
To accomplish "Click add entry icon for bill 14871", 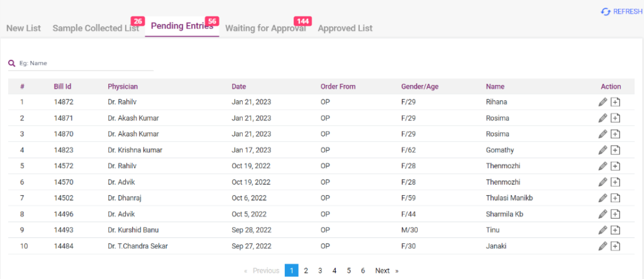I will click(x=616, y=118).
